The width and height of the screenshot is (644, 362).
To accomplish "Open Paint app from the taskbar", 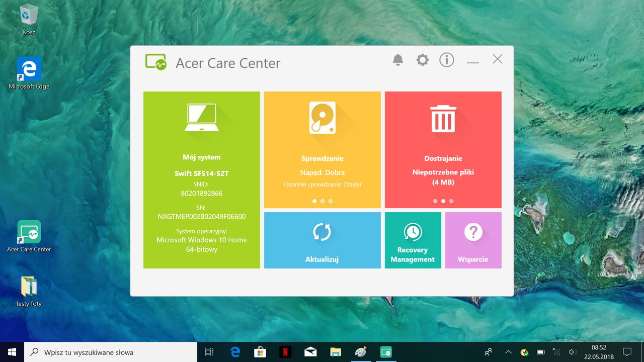I will point(361,352).
